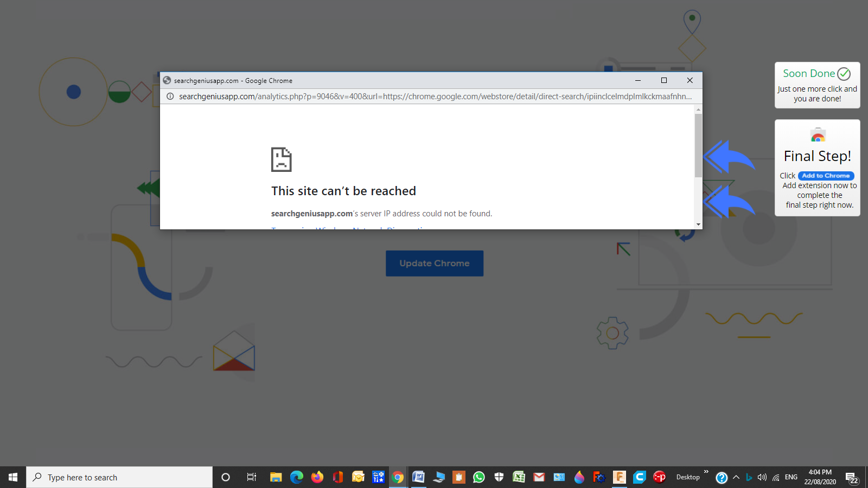Open Windows Security shield on taskbar

[x=499, y=477]
